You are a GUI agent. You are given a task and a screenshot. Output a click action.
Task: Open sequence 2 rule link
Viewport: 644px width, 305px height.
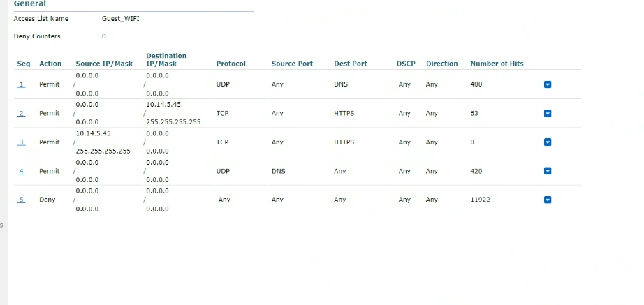(x=21, y=113)
